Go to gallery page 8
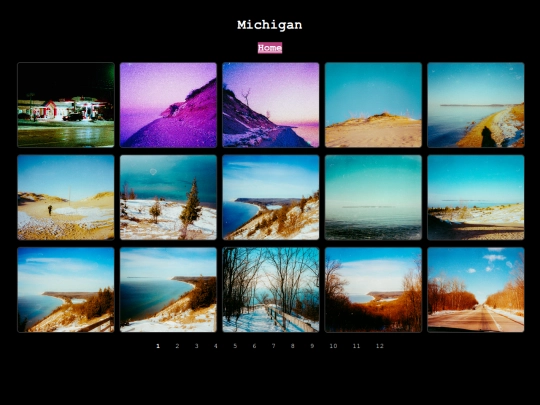This screenshot has height=405, width=540. [293, 346]
